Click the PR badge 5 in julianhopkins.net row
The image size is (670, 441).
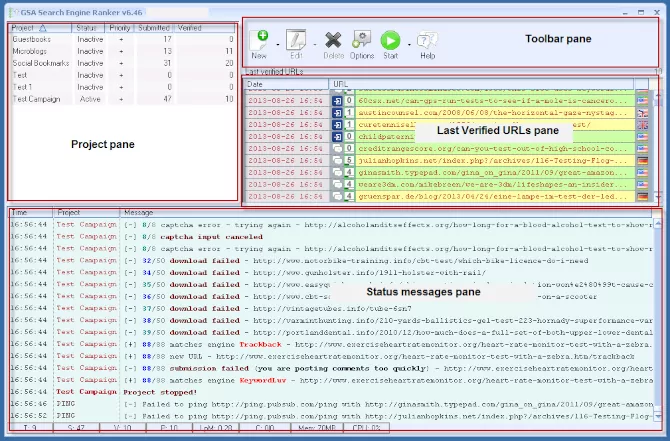pyautogui.click(x=349, y=161)
